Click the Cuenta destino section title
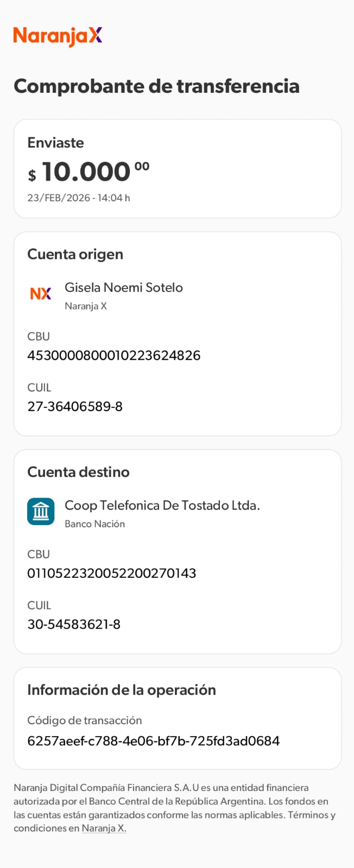Viewport: 354px width, 868px height. [x=78, y=472]
